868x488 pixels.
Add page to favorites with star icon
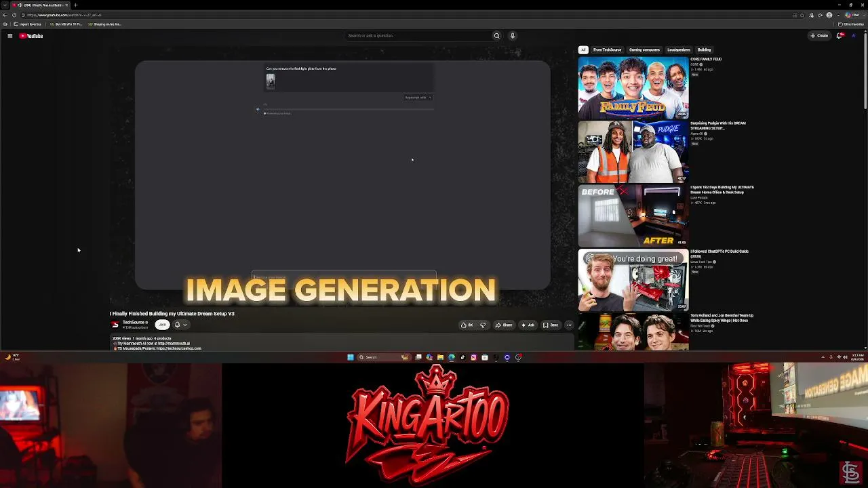(803, 15)
